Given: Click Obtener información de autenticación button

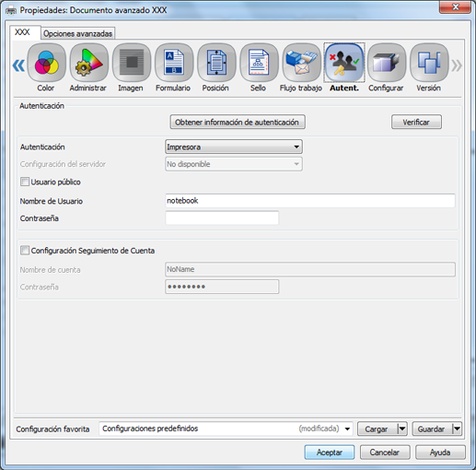Looking at the screenshot, I should pyautogui.click(x=238, y=122).
